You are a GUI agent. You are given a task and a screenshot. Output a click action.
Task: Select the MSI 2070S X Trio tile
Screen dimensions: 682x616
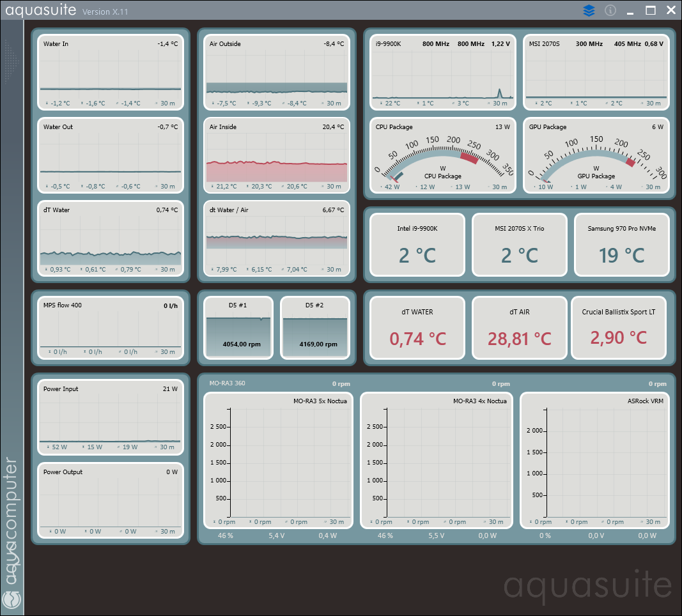[519, 245]
